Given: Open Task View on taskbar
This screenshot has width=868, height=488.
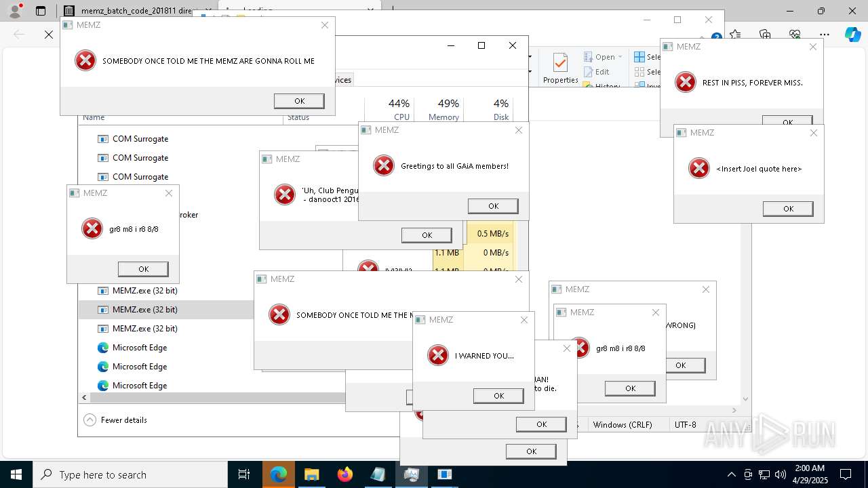Looking at the screenshot, I should pos(244,474).
